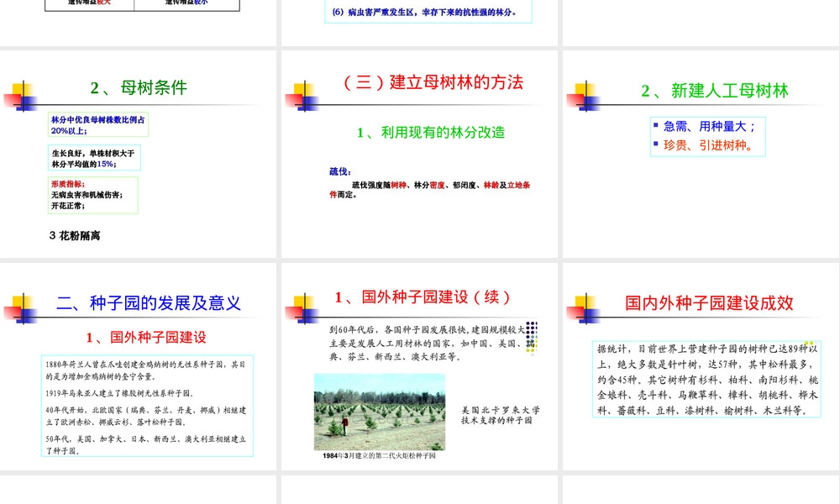Click the paragraph starting 据统计,目前世界上
This screenshot has height=504, width=840.
click(x=706, y=379)
